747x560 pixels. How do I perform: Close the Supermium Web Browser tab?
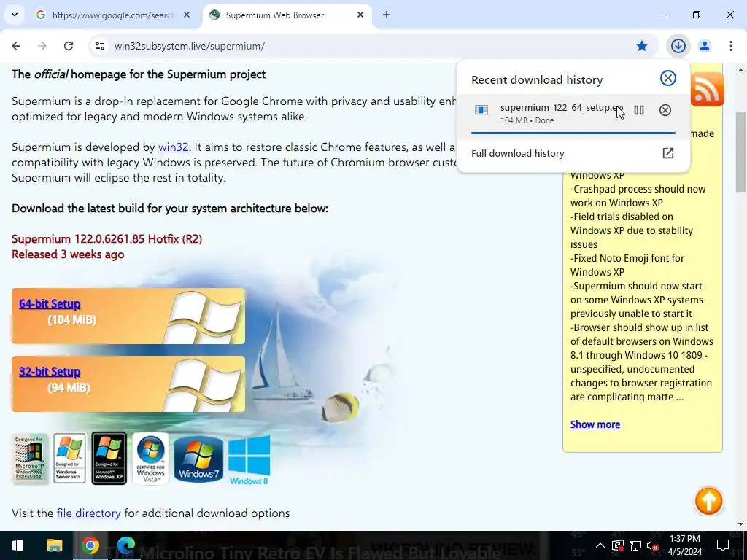click(x=360, y=15)
